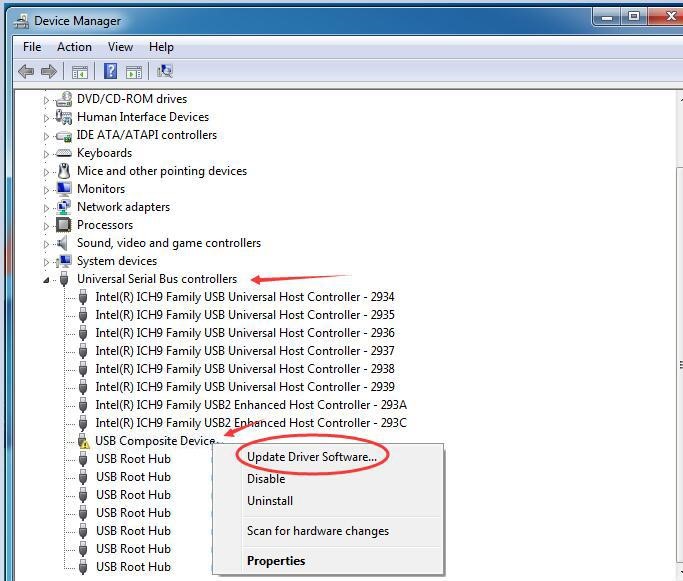683x581 pixels.
Task: Click the Processors chip icon
Action: click(64, 225)
